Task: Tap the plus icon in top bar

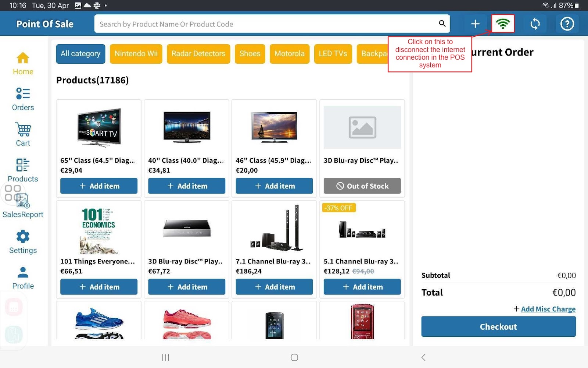Action: [x=475, y=24]
